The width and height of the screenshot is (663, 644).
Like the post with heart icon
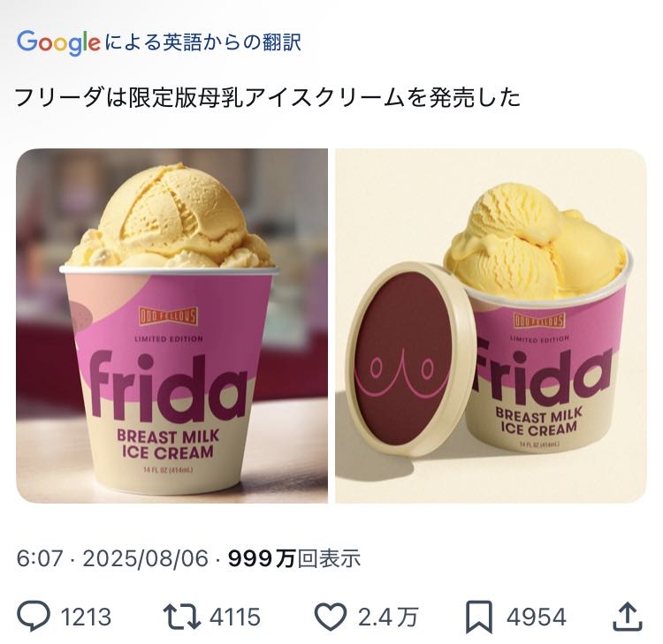coord(331,617)
